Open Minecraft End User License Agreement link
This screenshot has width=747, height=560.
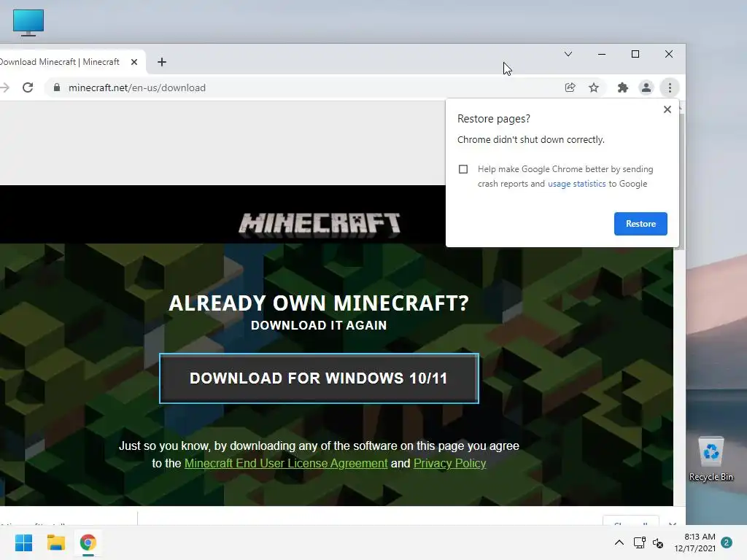(286, 463)
